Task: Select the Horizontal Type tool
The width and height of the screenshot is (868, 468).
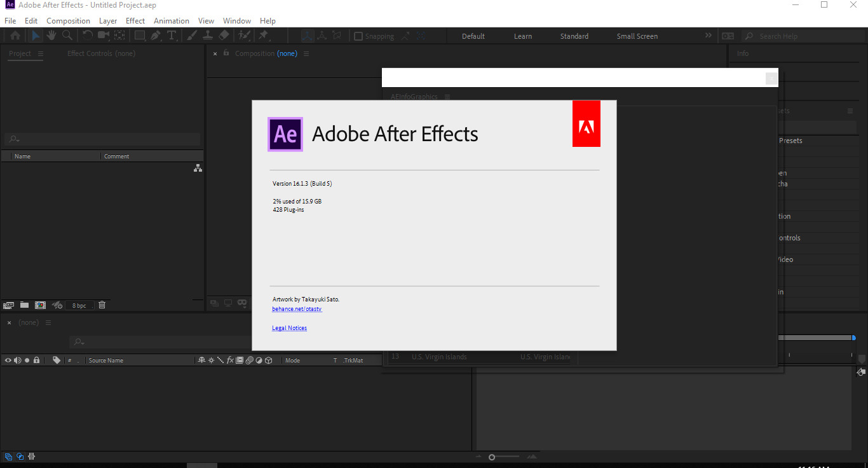Action: click(171, 36)
